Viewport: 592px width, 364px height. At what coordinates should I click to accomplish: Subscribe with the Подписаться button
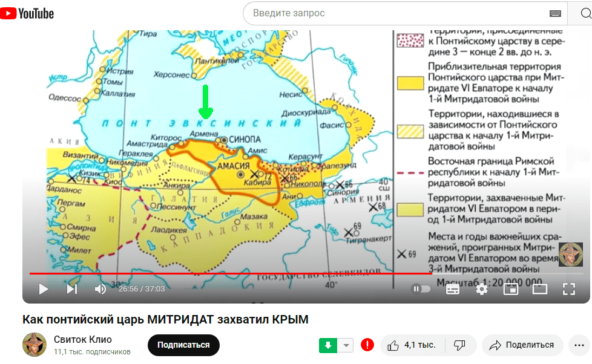(183, 345)
